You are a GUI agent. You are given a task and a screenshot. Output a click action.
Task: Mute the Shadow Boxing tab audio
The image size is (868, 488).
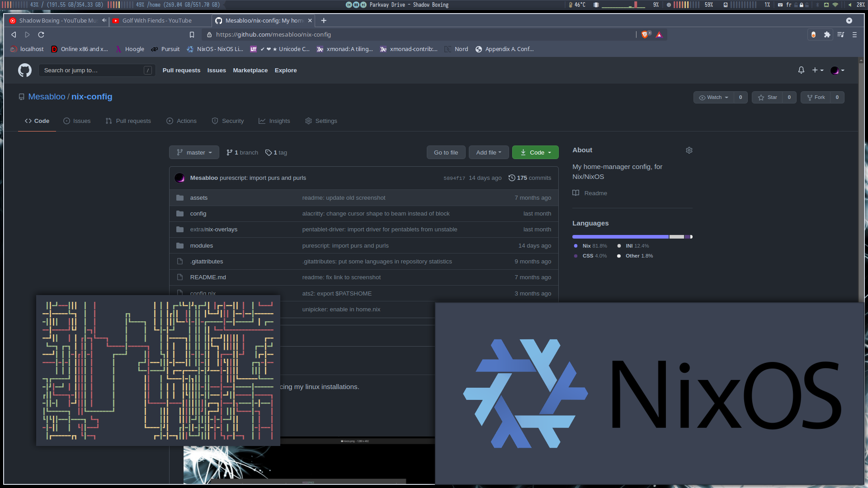pos(104,20)
